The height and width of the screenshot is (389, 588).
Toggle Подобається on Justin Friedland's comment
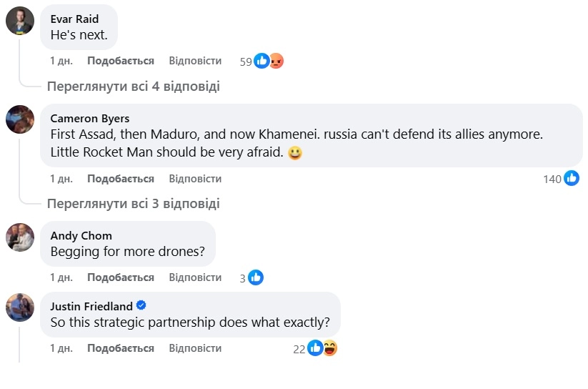(120, 348)
